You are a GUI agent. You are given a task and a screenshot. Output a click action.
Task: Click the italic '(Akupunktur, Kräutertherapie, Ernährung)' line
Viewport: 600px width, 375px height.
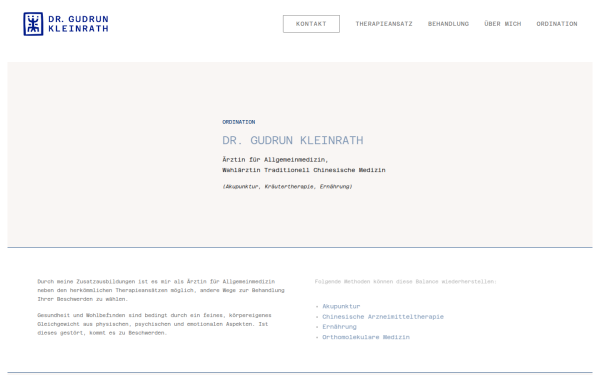click(287, 187)
